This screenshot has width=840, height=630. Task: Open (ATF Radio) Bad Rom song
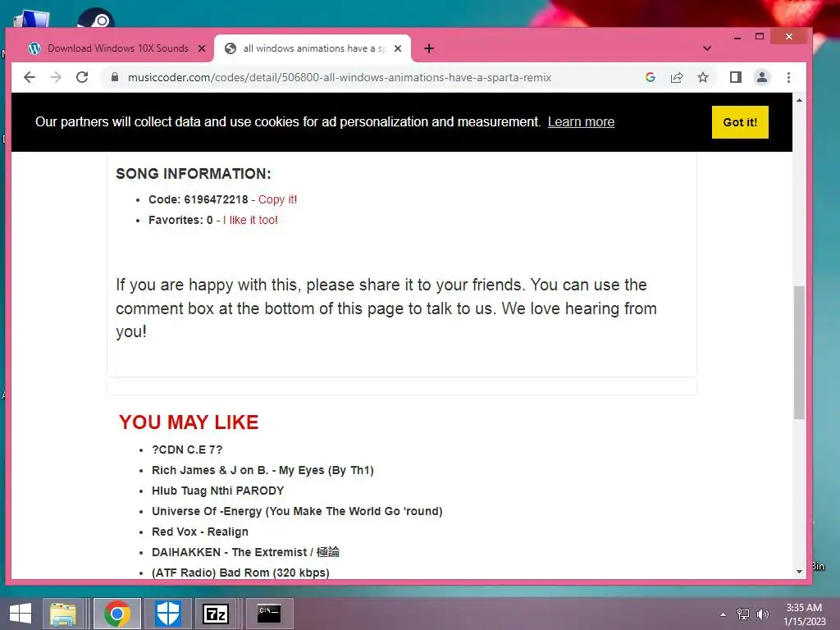[240, 572]
